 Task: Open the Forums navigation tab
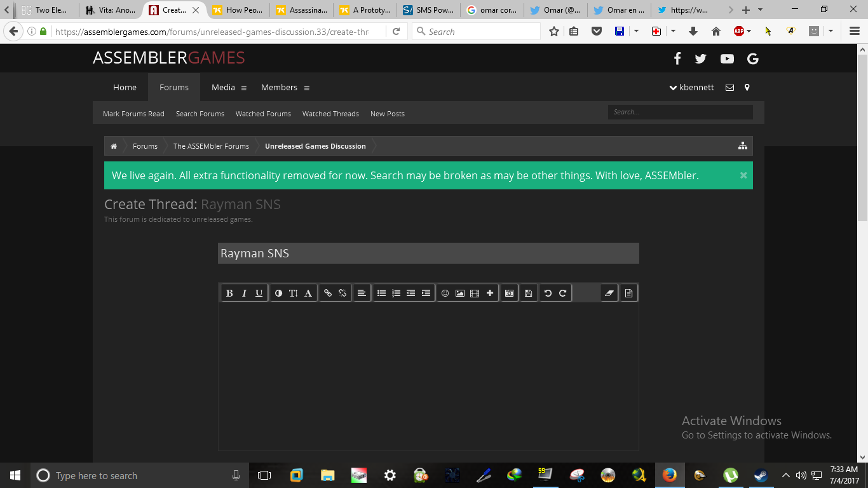tap(174, 88)
